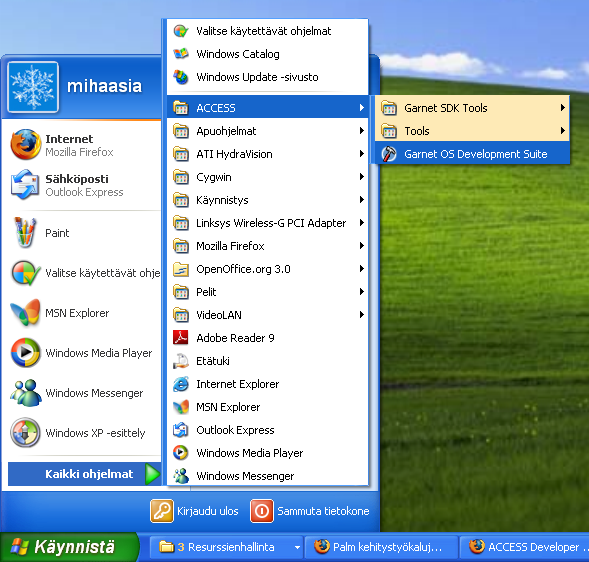Open the Resurssienhallinta taskbar group dropdown arrow
The width and height of the screenshot is (589, 562).
pyautogui.click(x=297, y=547)
